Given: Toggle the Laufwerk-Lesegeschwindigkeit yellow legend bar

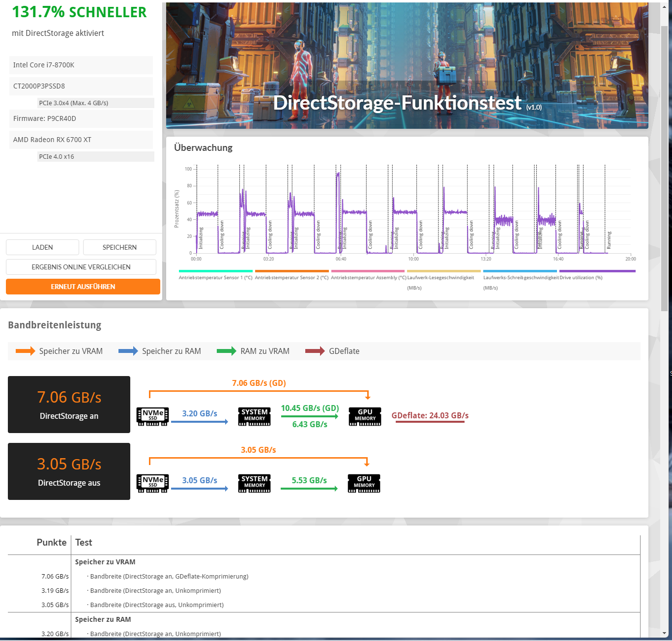Looking at the screenshot, I should point(444,271).
